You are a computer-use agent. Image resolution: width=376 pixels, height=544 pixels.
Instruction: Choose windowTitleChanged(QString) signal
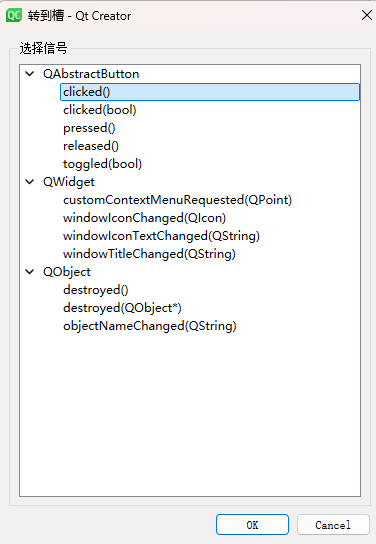point(149,254)
